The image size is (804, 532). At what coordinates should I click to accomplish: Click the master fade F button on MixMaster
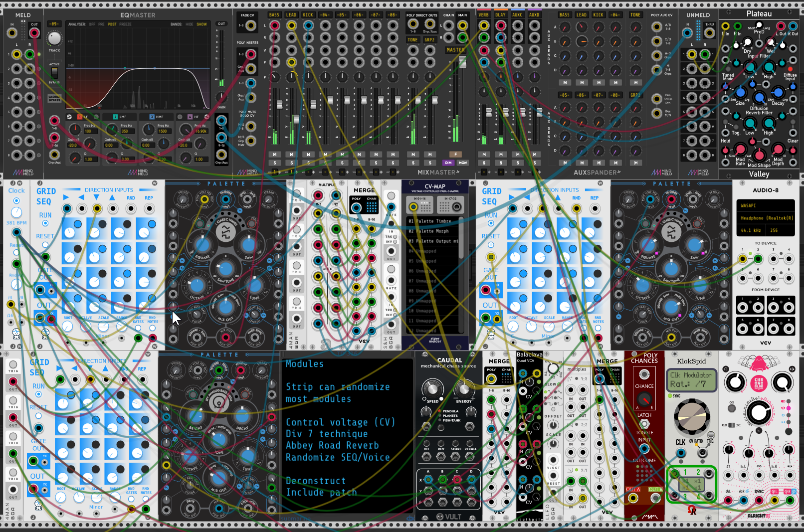(x=455, y=155)
